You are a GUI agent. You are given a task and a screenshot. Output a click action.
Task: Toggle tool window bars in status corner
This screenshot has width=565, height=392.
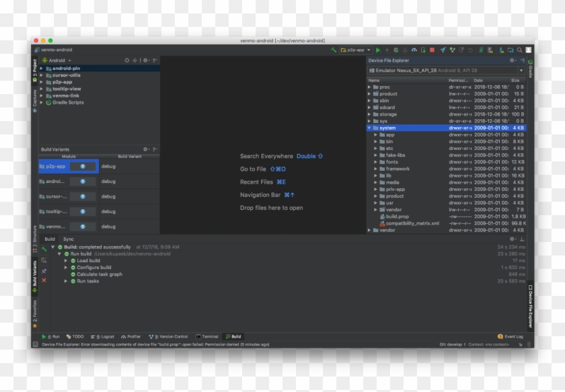[x=35, y=344]
